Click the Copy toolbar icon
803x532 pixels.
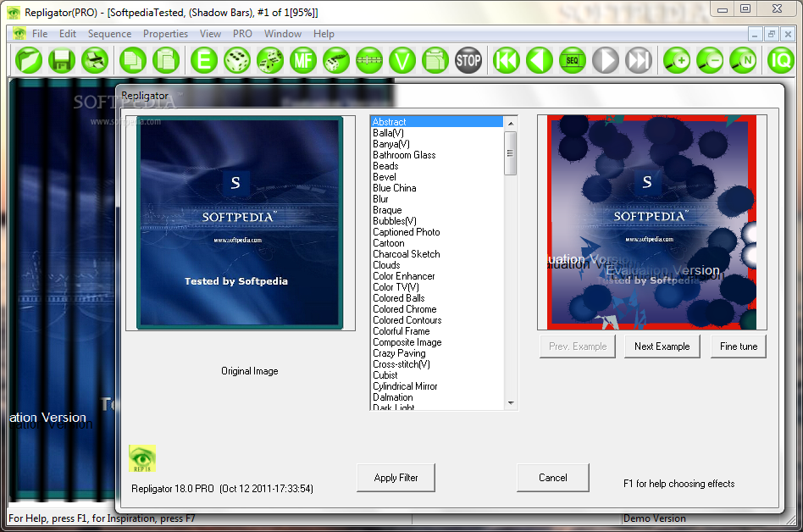(133, 60)
